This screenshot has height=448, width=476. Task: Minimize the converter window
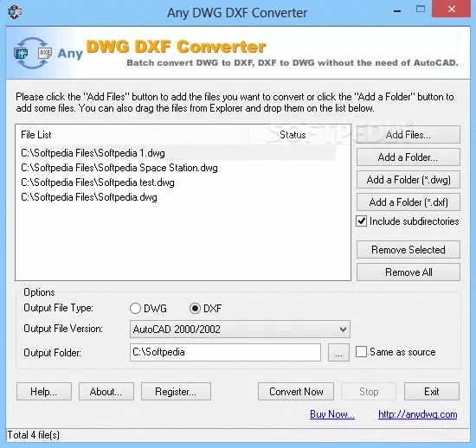397,11
